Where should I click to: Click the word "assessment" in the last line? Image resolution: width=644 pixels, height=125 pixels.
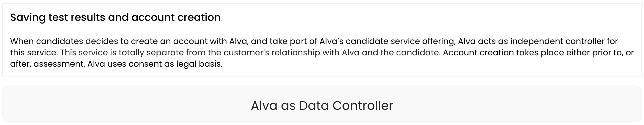(x=59, y=64)
